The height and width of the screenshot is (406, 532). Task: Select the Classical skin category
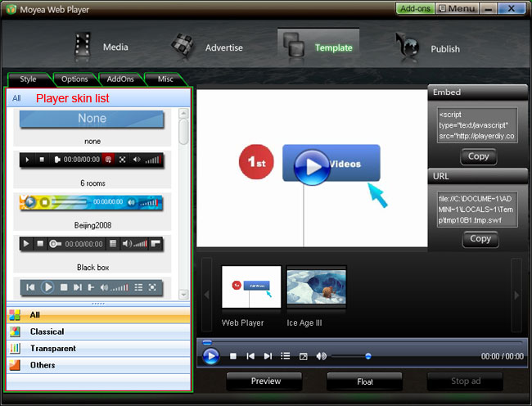click(x=98, y=332)
